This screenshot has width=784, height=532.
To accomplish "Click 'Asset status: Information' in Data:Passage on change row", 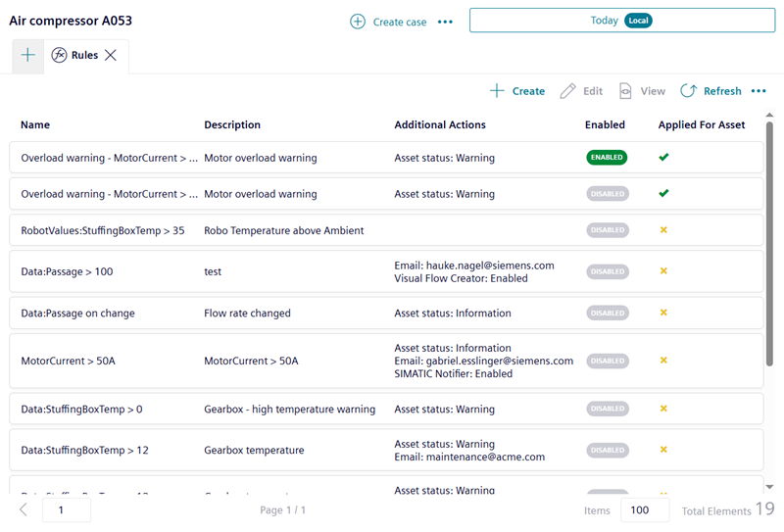I will [x=453, y=313].
